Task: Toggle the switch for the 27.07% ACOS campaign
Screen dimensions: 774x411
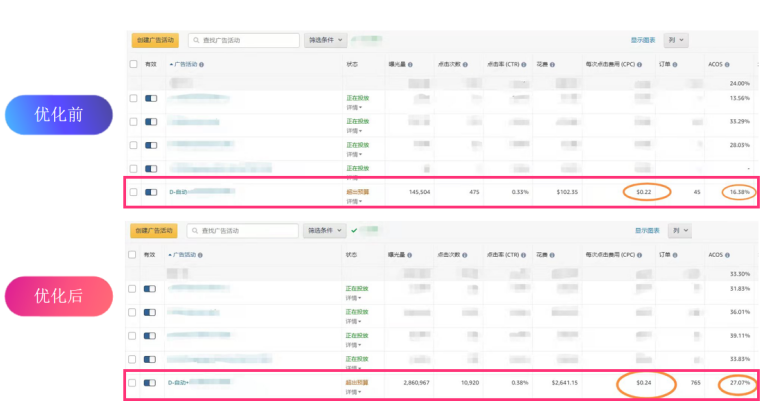Action: [151, 382]
